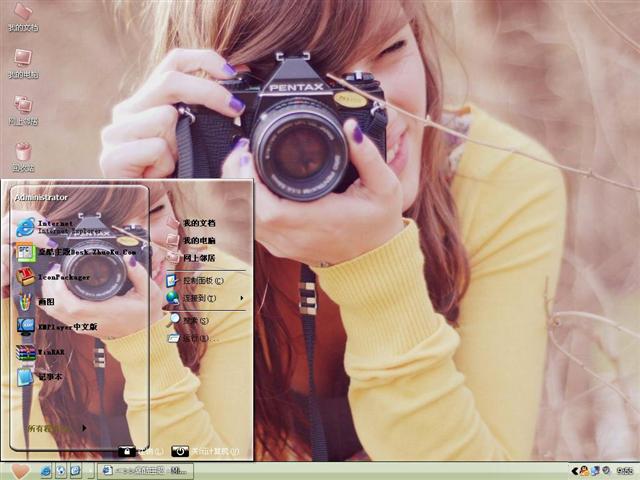Switch to the open window on taskbar

point(145,471)
